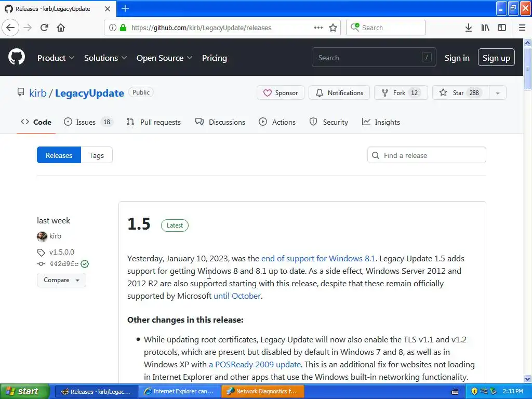This screenshot has width=532, height=399.
Task: Click the Firefox back arrow button
Action: click(10, 28)
